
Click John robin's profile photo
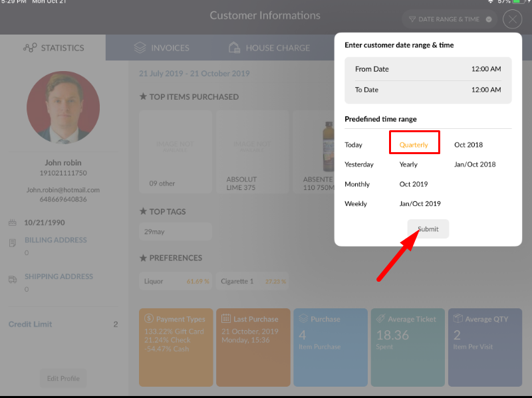(x=63, y=108)
